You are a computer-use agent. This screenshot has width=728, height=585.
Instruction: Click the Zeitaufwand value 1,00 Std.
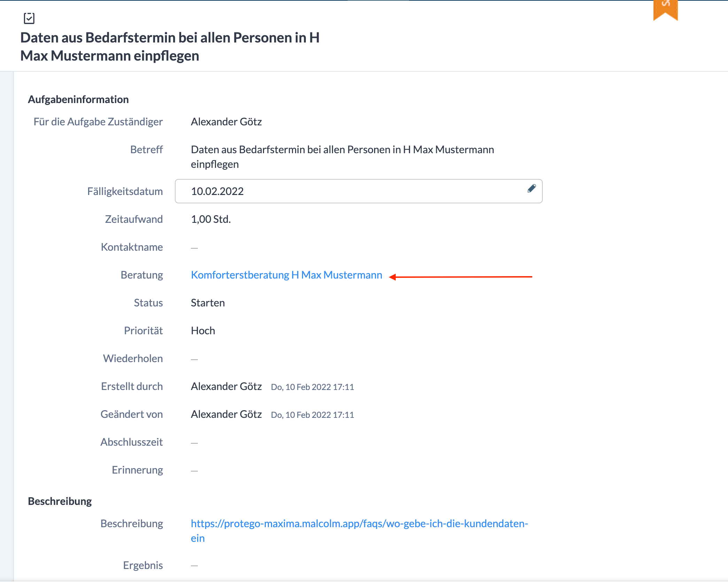[211, 219]
